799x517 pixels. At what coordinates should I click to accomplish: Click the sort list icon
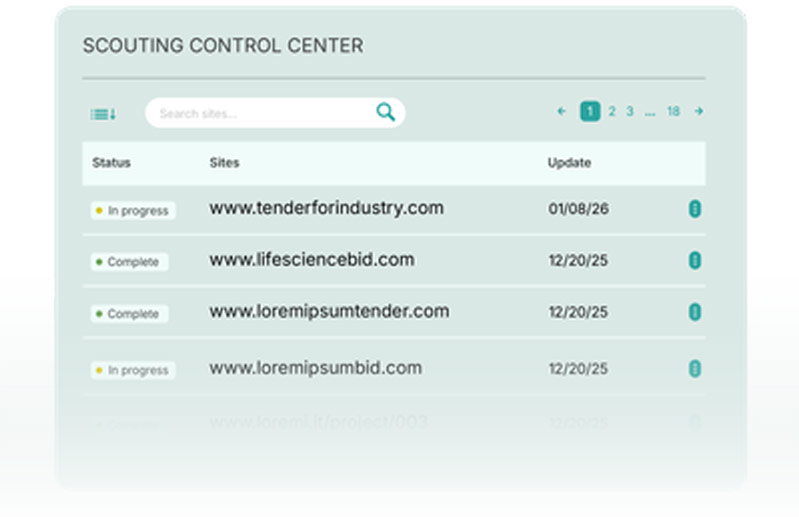pos(103,114)
